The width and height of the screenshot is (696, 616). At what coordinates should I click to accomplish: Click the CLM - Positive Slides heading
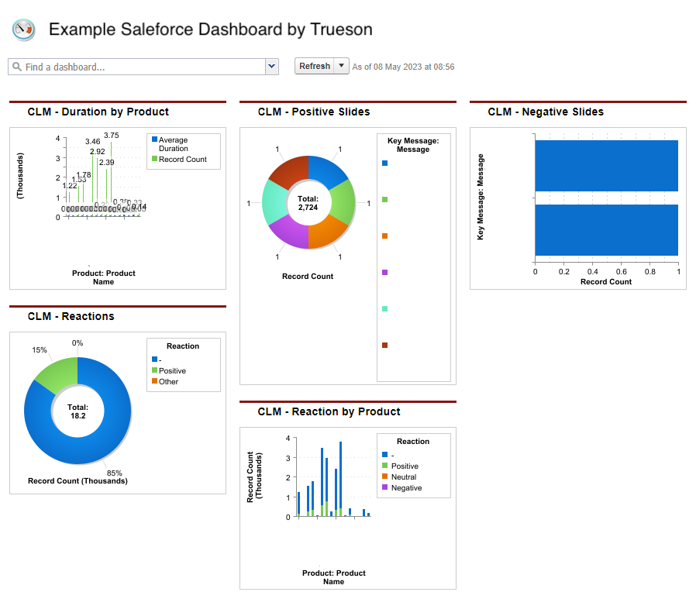pos(314,112)
